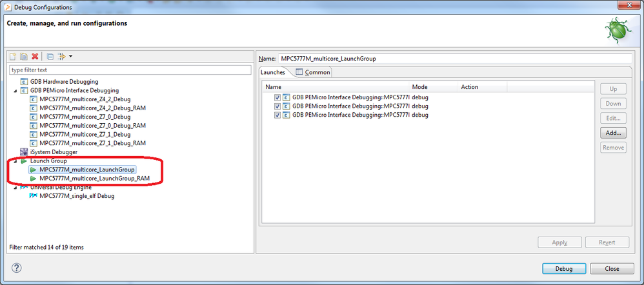Select MPC5777M_multicore_Z4_2_Debug_RAM configuration
This screenshot has height=285, width=644.
point(93,108)
